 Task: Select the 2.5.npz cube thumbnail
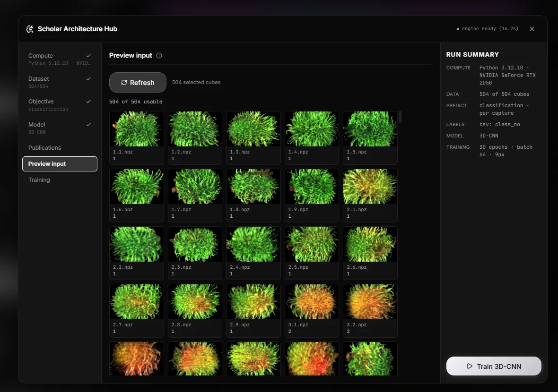point(312,244)
